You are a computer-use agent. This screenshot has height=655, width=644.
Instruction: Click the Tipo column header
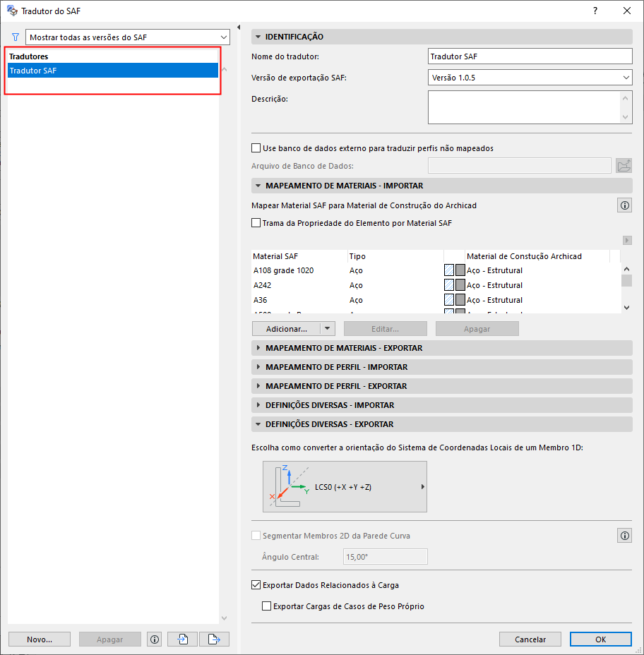pos(395,256)
